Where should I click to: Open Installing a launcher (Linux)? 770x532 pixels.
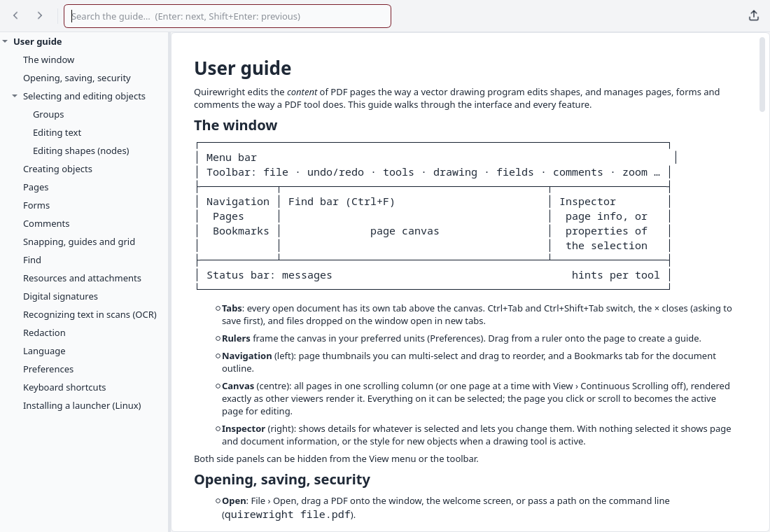(x=82, y=405)
